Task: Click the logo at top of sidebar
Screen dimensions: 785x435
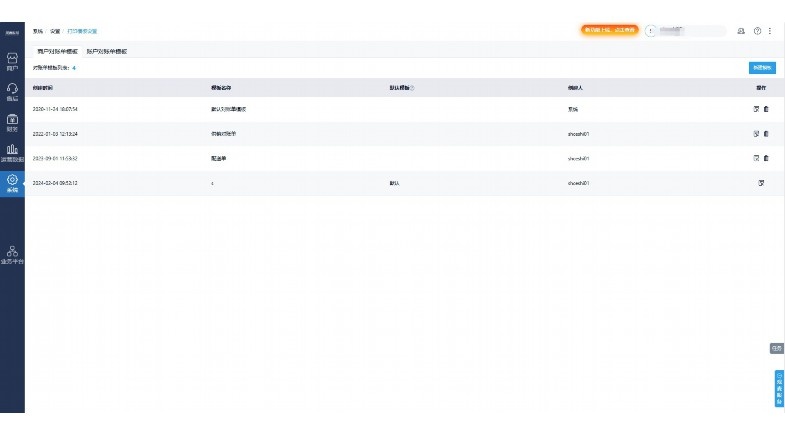Action: tap(12, 33)
